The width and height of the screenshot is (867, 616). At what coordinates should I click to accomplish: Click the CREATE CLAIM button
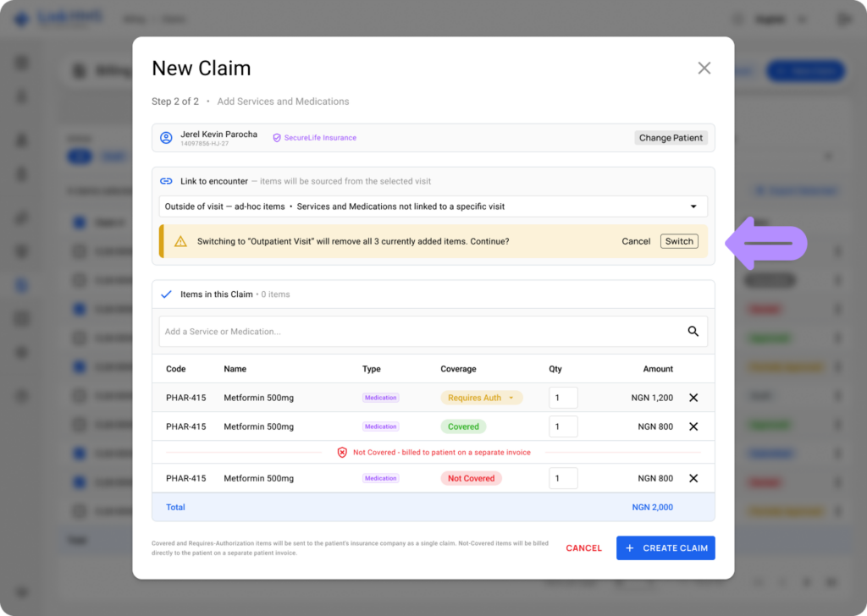click(x=665, y=547)
